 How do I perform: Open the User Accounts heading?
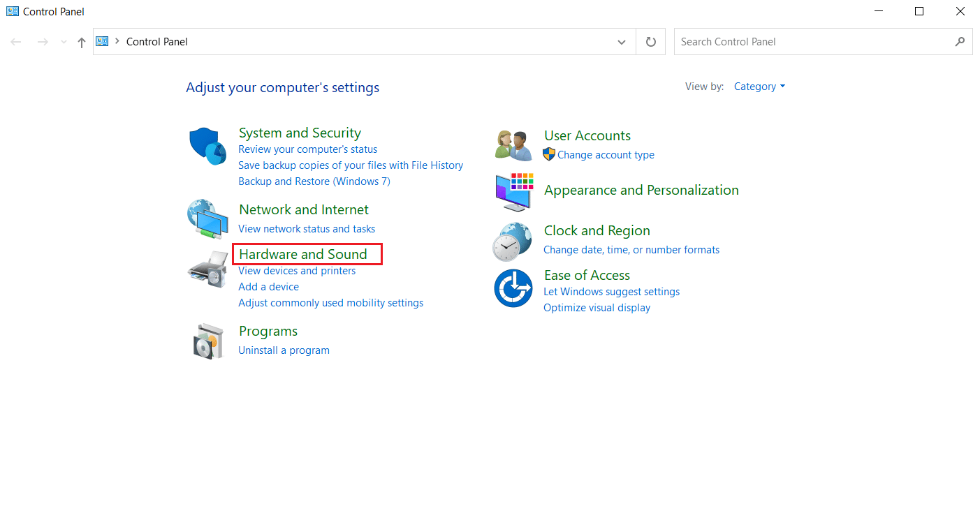pos(587,135)
